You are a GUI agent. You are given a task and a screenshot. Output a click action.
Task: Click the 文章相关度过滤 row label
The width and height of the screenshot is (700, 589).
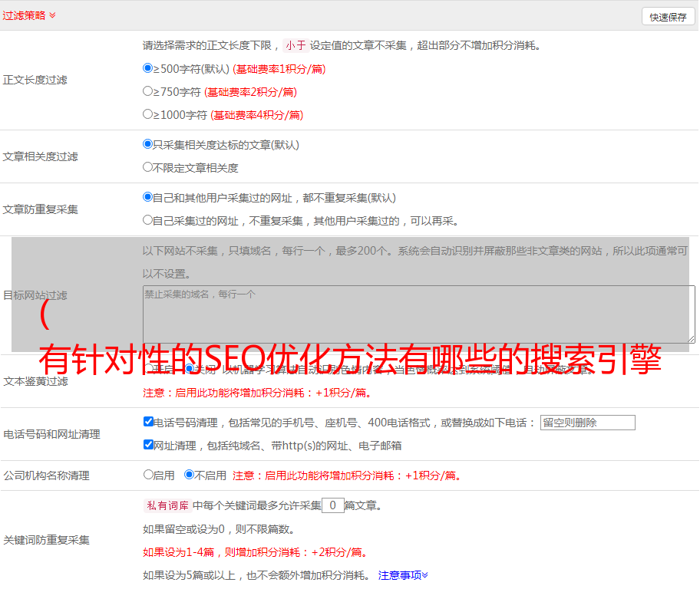[40, 156]
